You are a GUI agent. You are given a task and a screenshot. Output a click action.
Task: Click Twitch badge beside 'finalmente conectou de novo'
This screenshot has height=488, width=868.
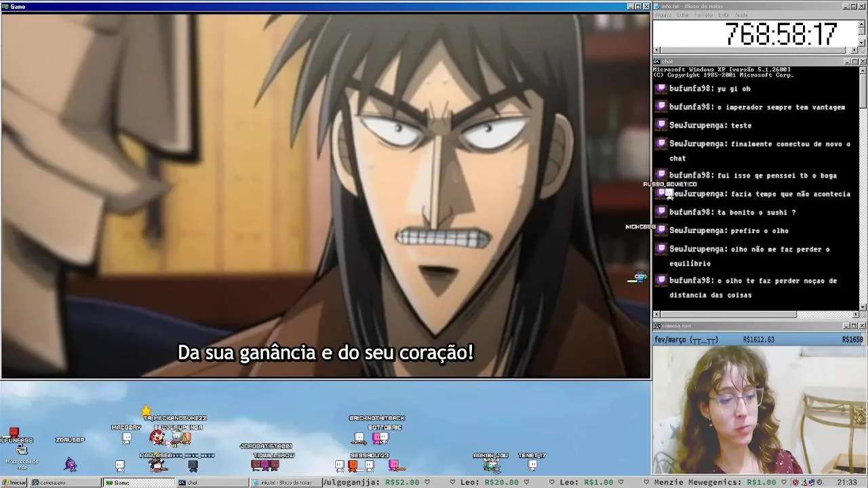click(662, 143)
